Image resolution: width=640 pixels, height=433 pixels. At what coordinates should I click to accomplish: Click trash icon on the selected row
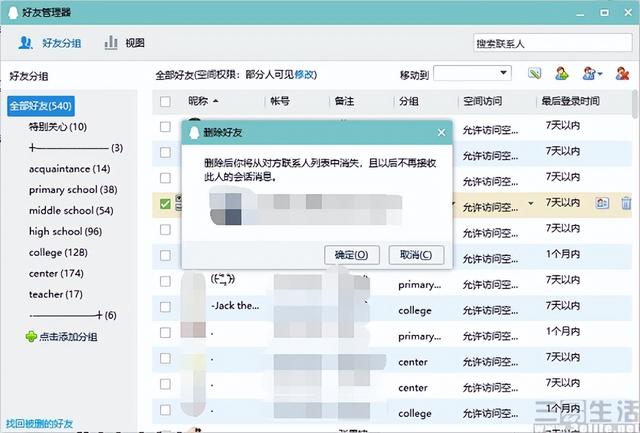click(626, 203)
